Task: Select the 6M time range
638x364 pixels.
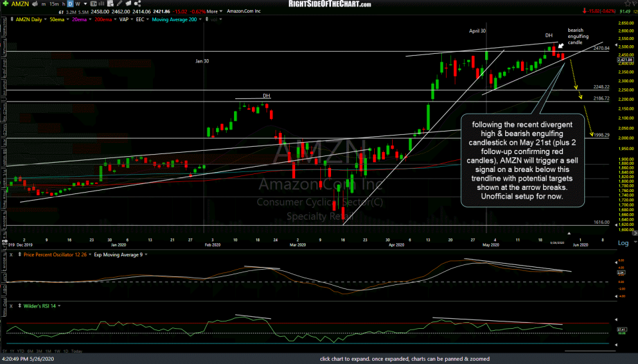Action: click(x=30, y=351)
